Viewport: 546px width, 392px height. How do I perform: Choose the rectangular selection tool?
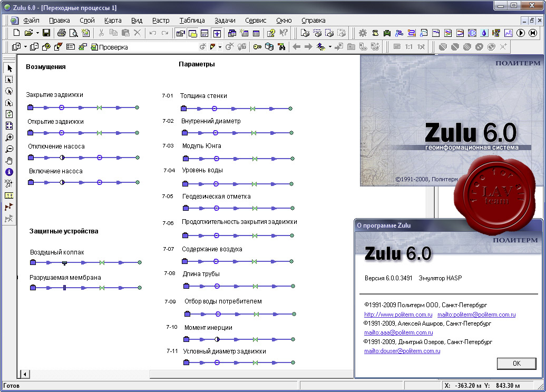pyautogui.click(x=9, y=80)
